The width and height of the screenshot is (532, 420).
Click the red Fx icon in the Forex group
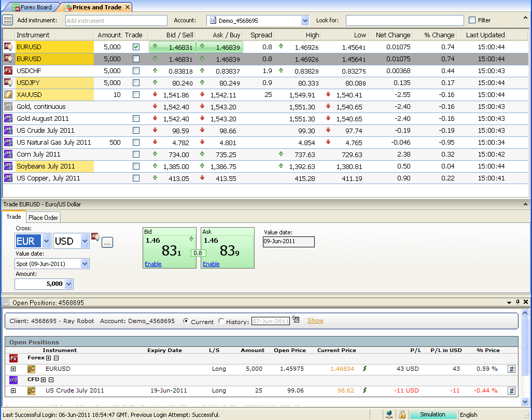tap(13, 358)
